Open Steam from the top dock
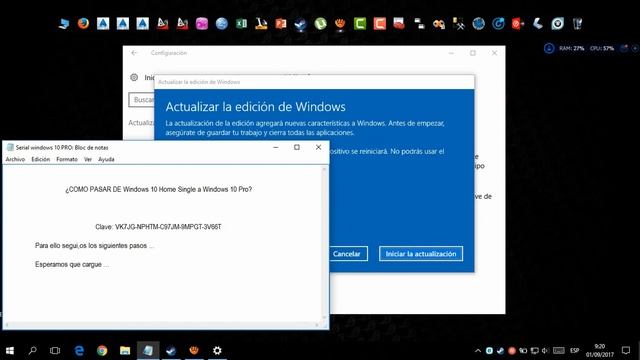640x360 pixels. [x=300, y=24]
